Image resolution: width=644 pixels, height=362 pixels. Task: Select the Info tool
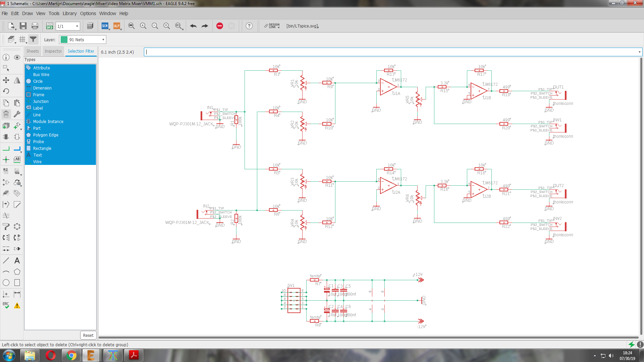pyautogui.click(x=6, y=57)
